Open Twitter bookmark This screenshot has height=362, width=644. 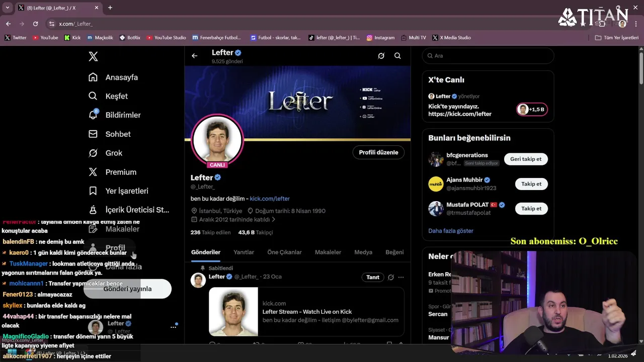click(16, 38)
